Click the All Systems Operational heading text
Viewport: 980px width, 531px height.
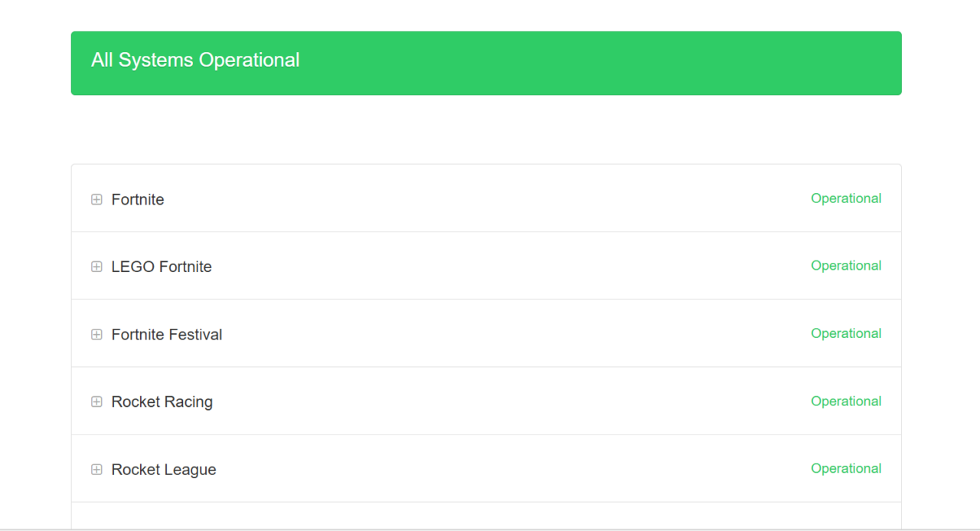(x=195, y=60)
